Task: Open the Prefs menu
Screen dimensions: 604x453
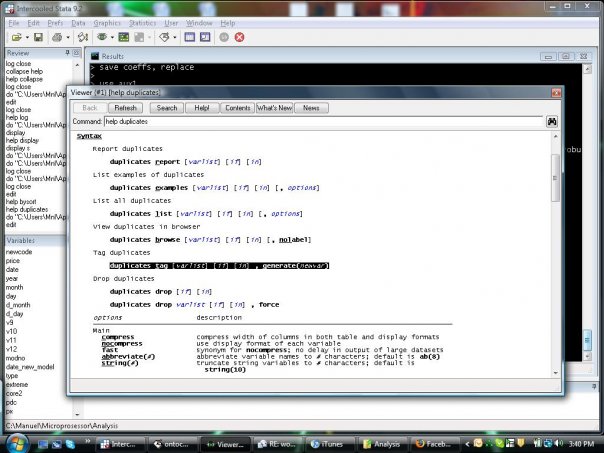Action: pos(55,23)
